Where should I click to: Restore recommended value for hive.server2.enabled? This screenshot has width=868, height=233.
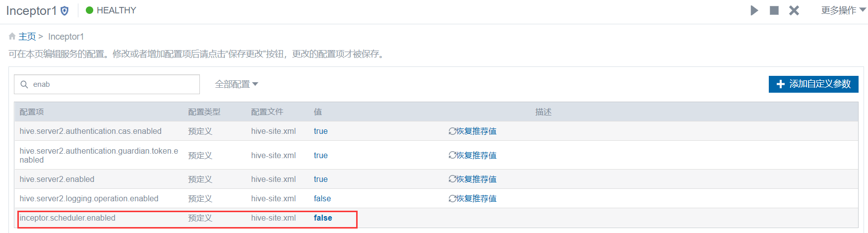(x=473, y=179)
